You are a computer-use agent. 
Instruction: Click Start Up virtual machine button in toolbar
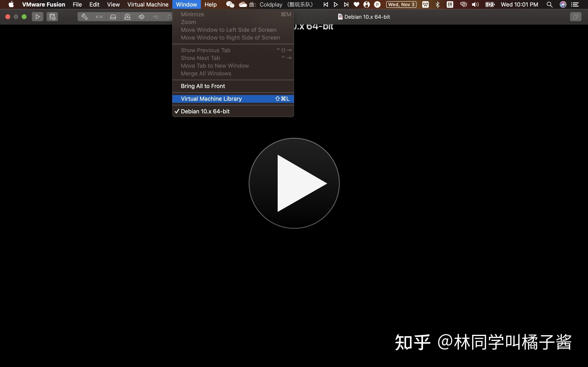tap(37, 17)
